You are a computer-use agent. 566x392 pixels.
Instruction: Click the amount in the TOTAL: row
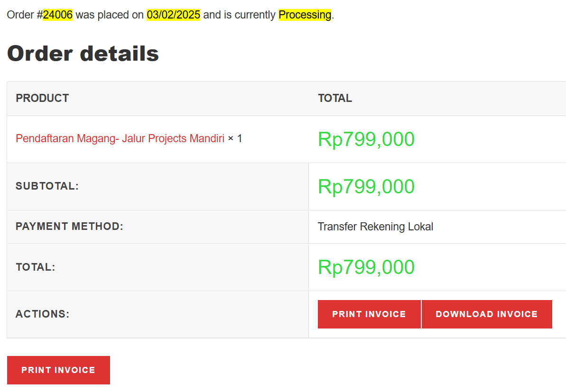[366, 267]
